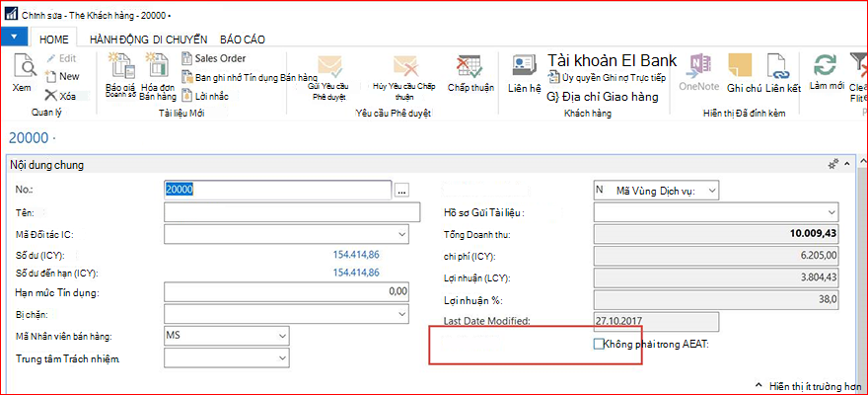Click the chi phí (ICY) value 6.205,00
This screenshot has width=868, height=395.
tap(716, 256)
